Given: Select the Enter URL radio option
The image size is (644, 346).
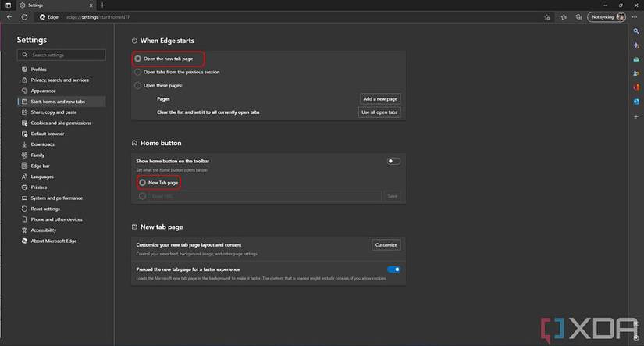Looking at the screenshot, I should [x=143, y=196].
